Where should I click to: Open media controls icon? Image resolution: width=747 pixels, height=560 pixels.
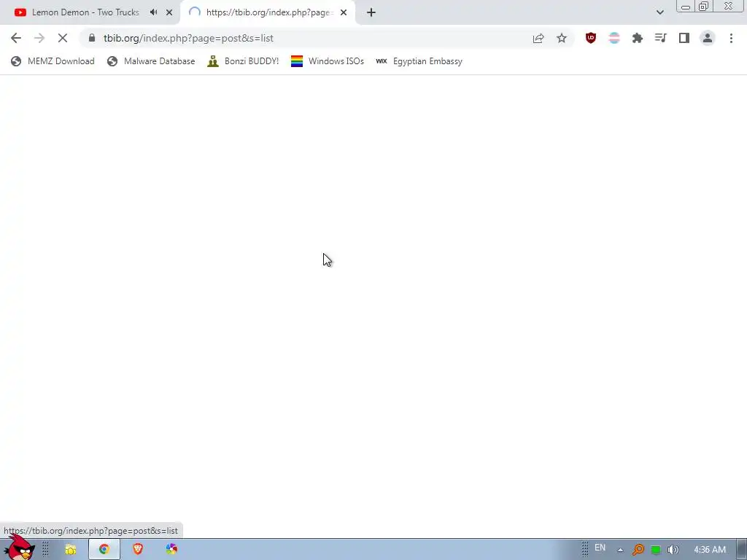661,38
